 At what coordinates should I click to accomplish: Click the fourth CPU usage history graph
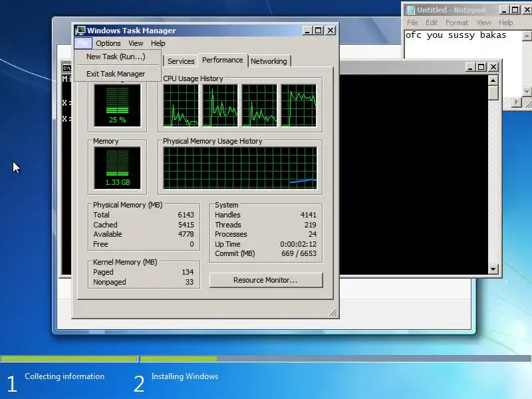299,106
